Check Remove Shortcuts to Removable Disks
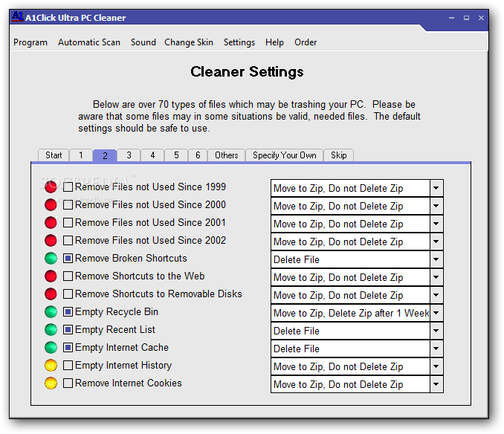This screenshot has width=504, height=434. pyautogui.click(x=68, y=294)
